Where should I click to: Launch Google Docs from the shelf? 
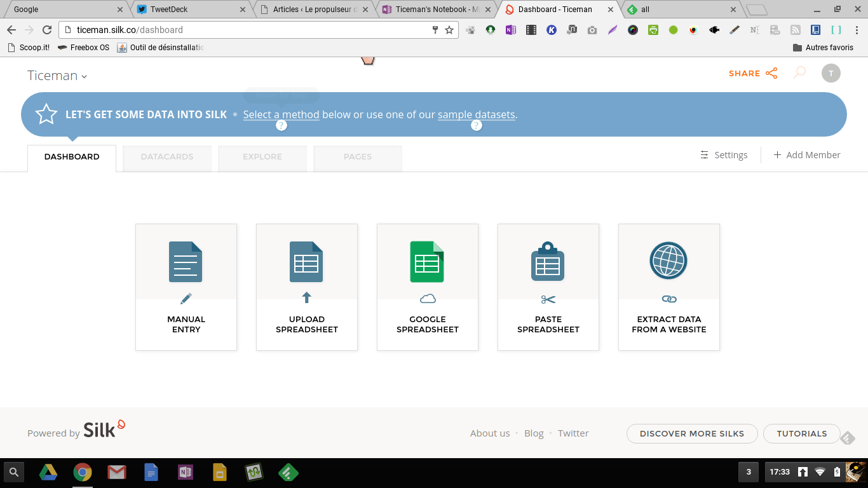coord(151,472)
